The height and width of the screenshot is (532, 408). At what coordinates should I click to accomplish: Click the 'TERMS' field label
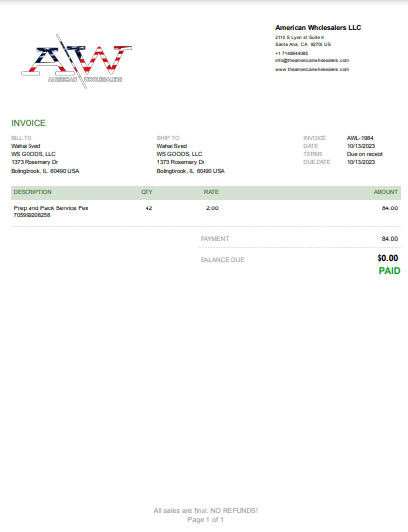click(313, 154)
